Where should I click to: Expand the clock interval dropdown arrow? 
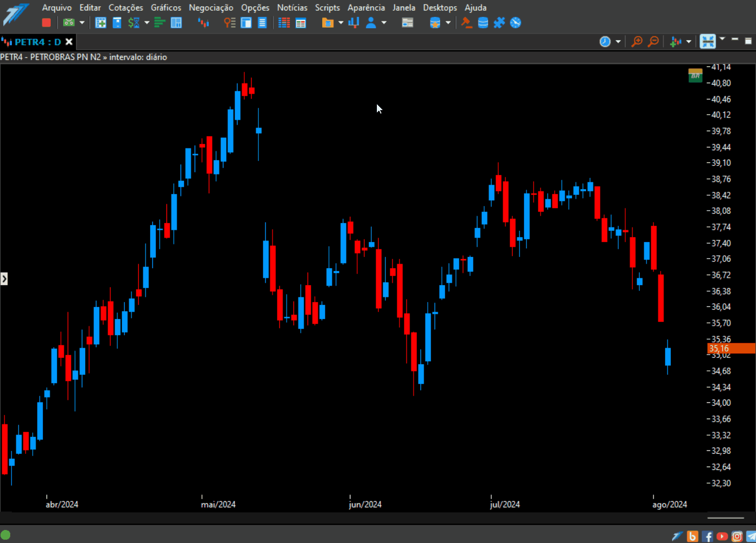618,42
